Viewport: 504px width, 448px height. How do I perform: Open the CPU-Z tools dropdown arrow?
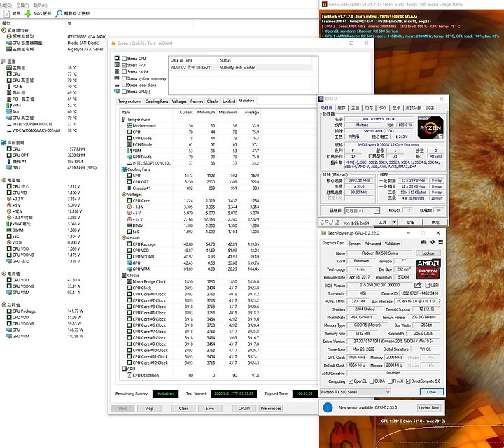pyautogui.click(x=395, y=222)
